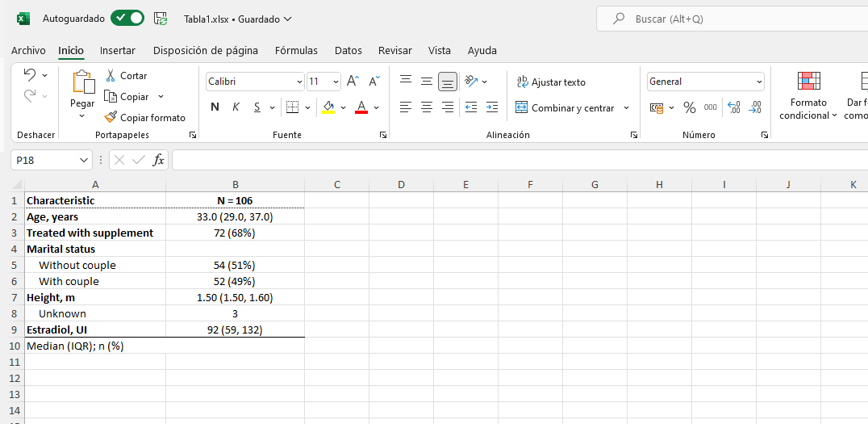The image size is (868, 428).
Task: Toggle bold N formatting button
Action: (215, 107)
